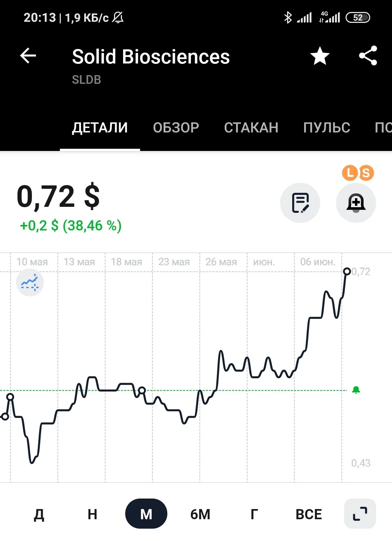Select the М month period
Viewport: 392px width, 541px height.
coord(146,514)
